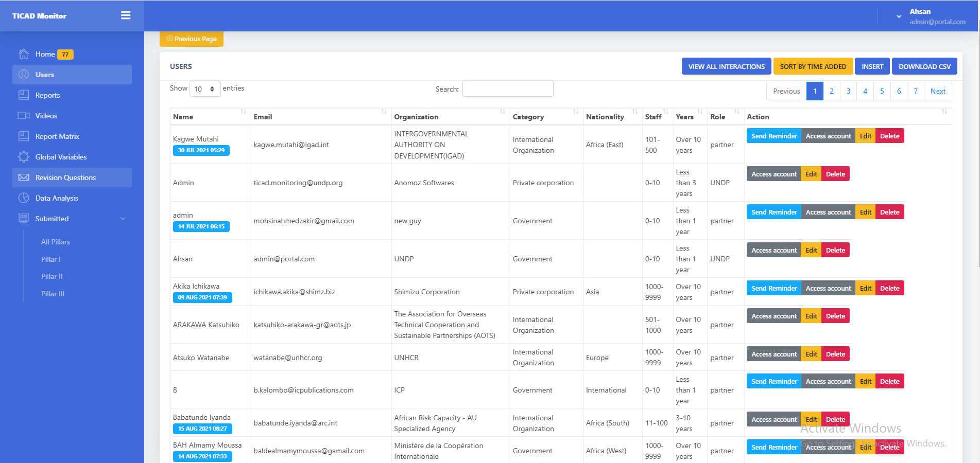
Task: Send Reminder to Kagwe Mutahi
Action: [x=773, y=136]
